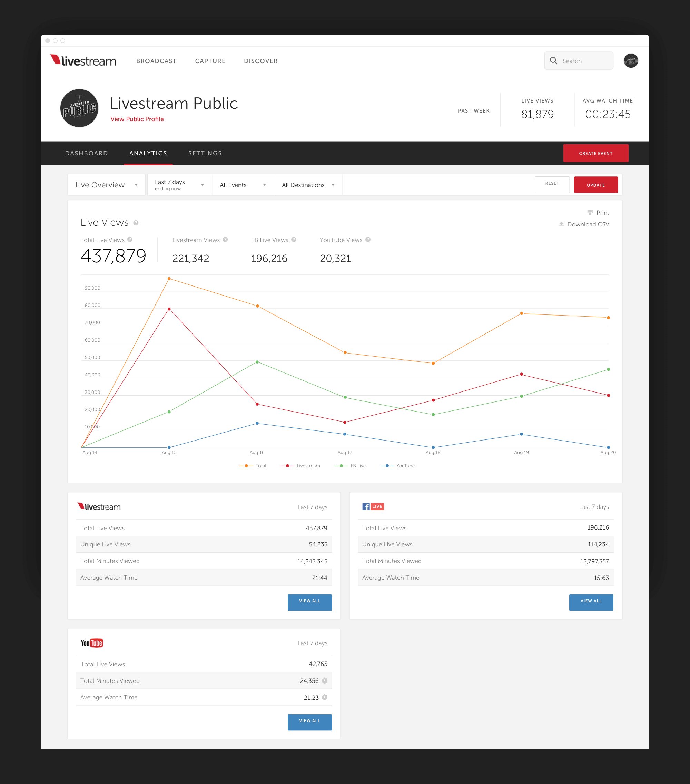Click orange Total data point at Aug 15

[x=169, y=279]
